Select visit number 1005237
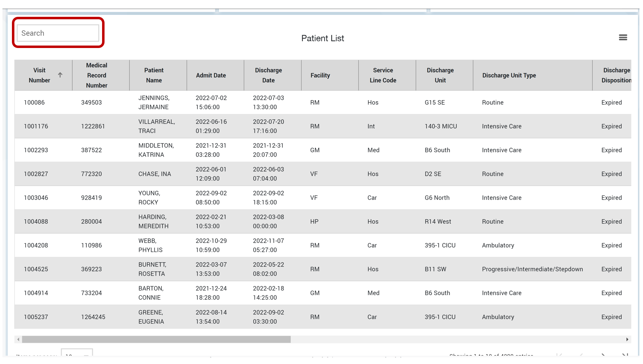Viewport: 643px width, 364px height. pos(36,317)
